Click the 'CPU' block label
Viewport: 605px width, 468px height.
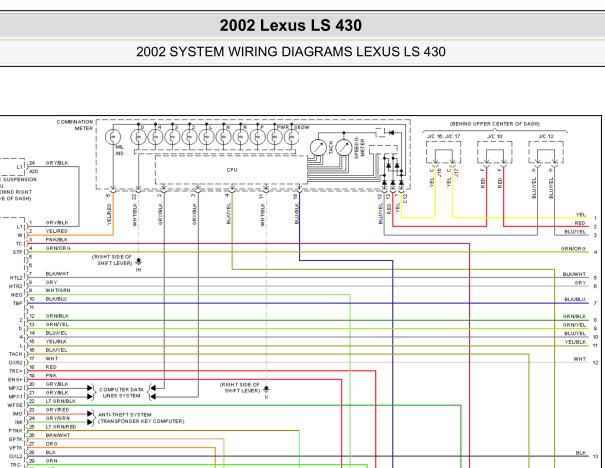(x=232, y=170)
